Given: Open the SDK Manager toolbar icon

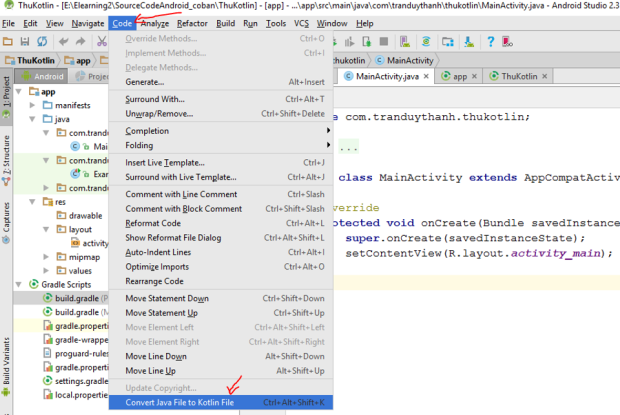Looking at the screenshot, I should click(x=469, y=42).
